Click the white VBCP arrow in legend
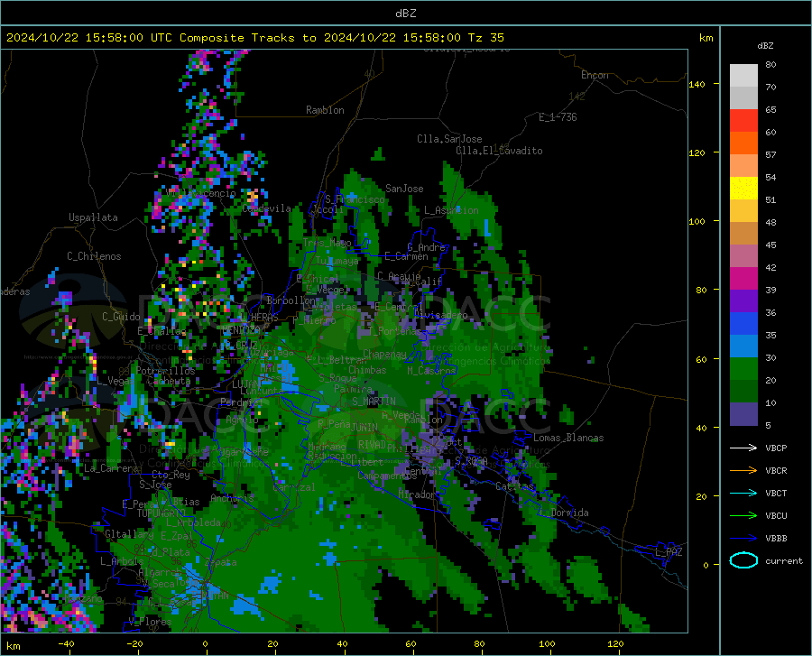812x656 pixels. pyautogui.click(x=743, y=448)
